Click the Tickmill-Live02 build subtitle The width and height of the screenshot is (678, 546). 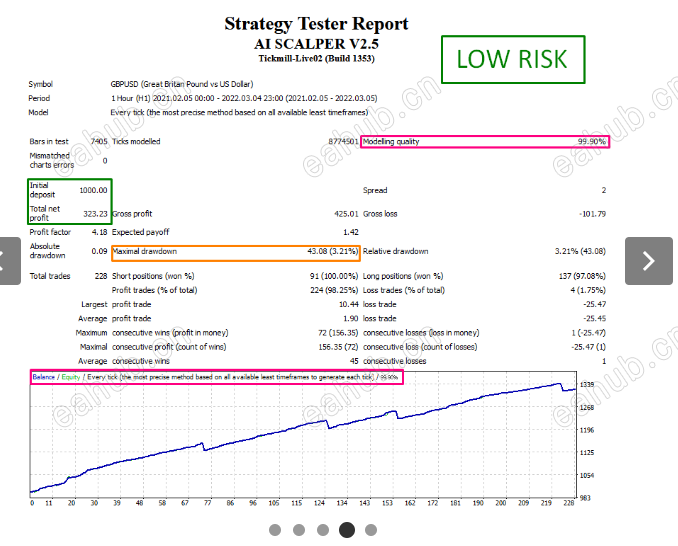[x=316, y=59]
